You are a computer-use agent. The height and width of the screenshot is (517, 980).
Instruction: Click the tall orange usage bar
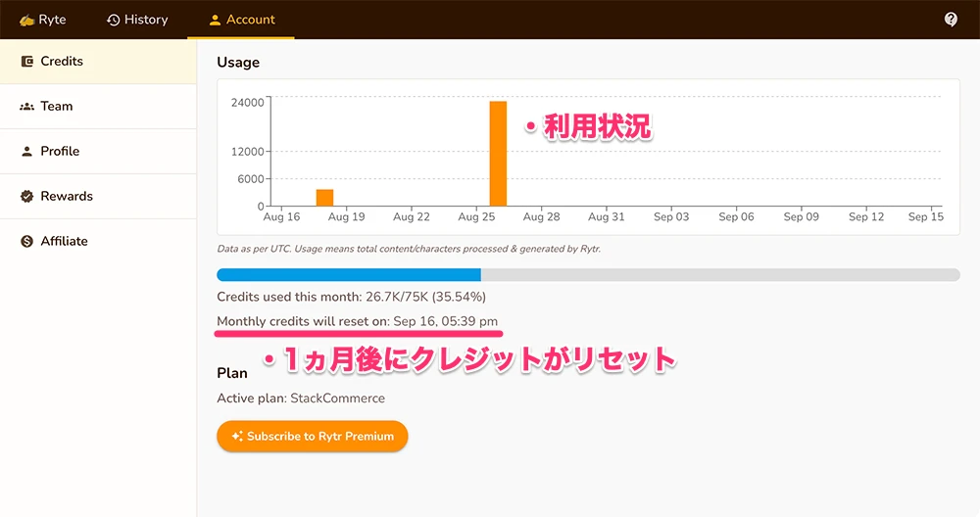point(498,154)
